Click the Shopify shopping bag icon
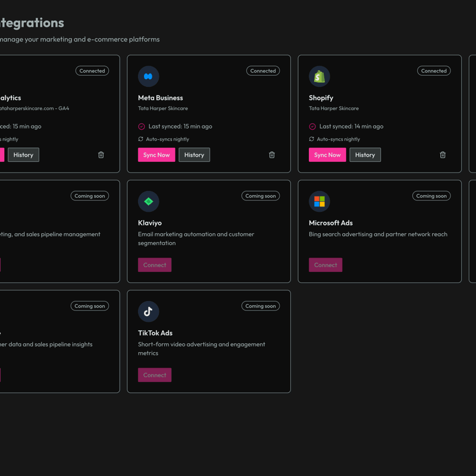This screenshot has height=476, width=476. pos(320,77)
